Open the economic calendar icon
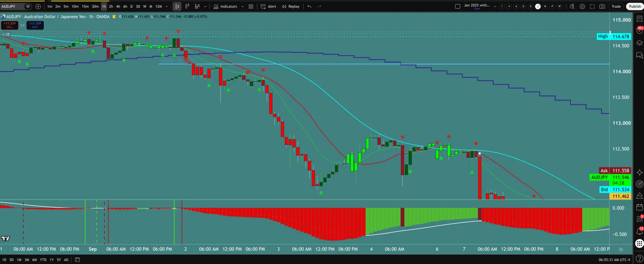This screenshot has width=644, height=264. coord(639,207)
